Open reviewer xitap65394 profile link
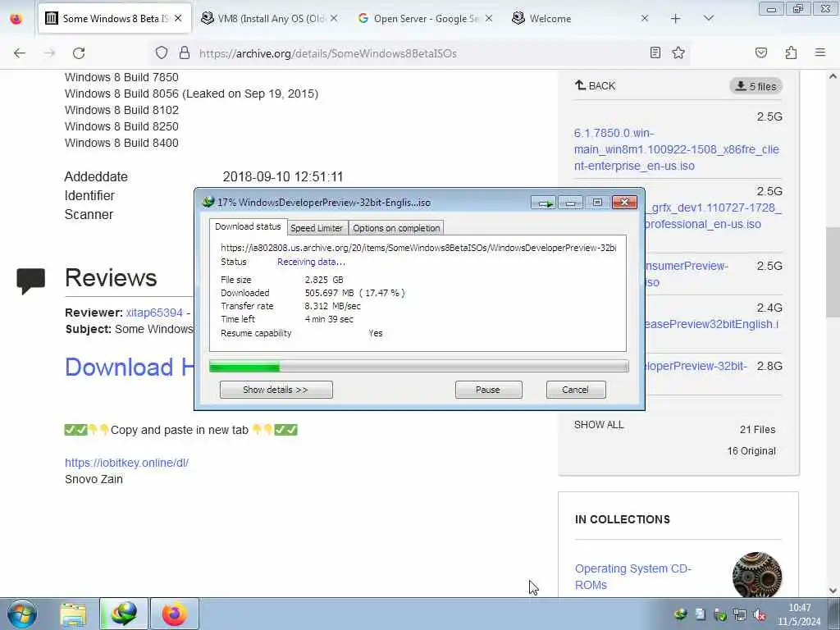This screenshot has height=630, width=840. (x=154, y=313)
